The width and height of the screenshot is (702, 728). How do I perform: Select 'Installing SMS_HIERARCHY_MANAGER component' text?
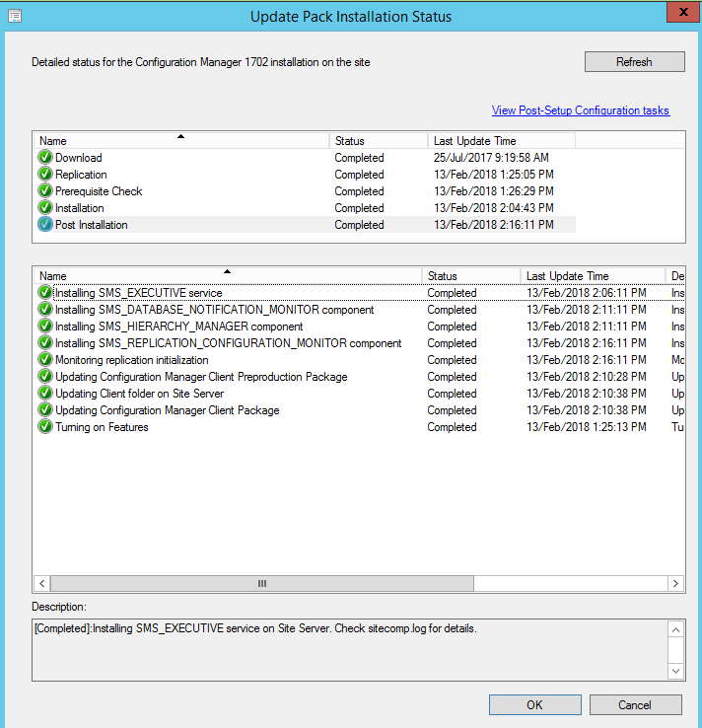[x=179, y=327]
